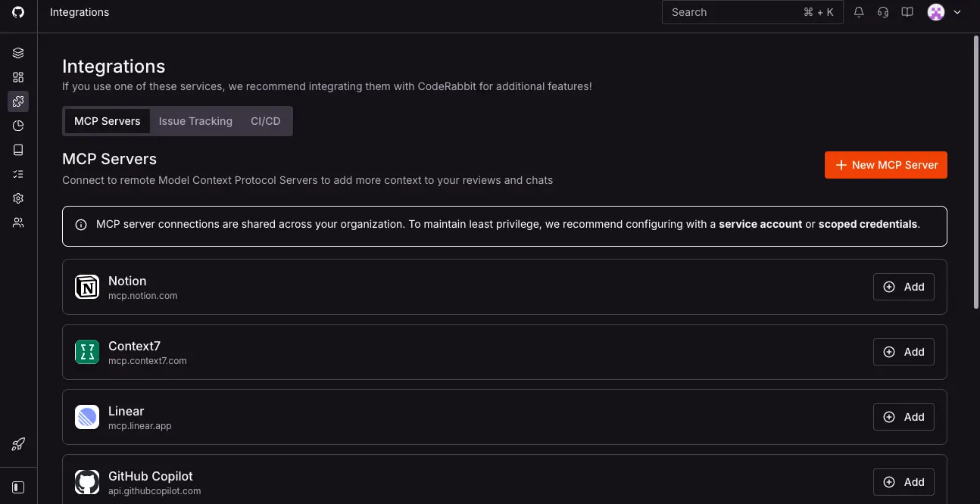This screenshot has height=504, width=980.
Task: Add the Context7 MCP server
Action: (904, 352)
